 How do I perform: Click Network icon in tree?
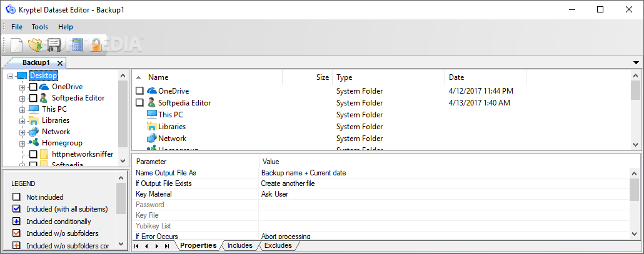[34, 132]
